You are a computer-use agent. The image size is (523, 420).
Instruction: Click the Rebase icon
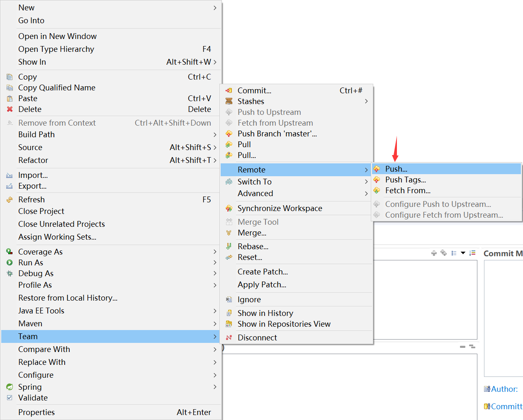(229, 246)
